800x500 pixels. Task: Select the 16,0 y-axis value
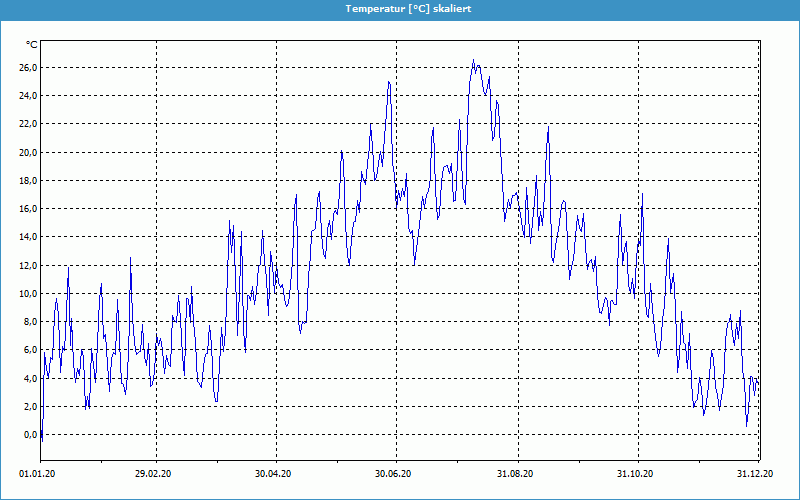pos(28,209)
